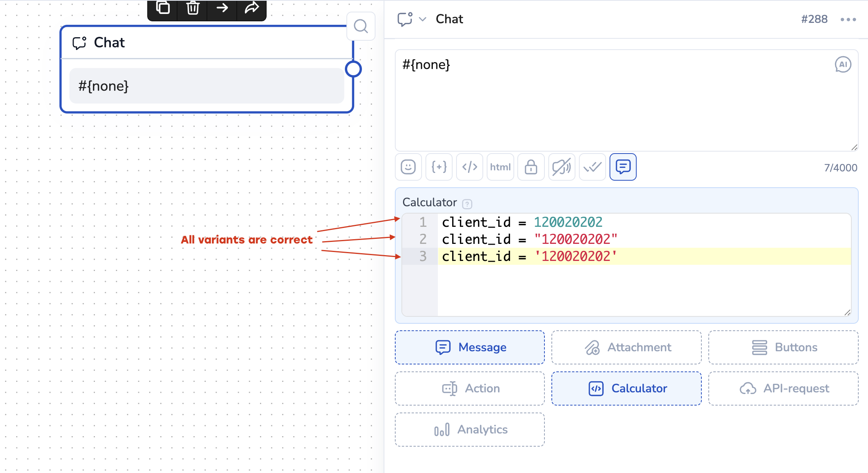Add an Analytics component
Image resolution: width=868 pixels, height=473 pixels.
[x=470, y=430]
